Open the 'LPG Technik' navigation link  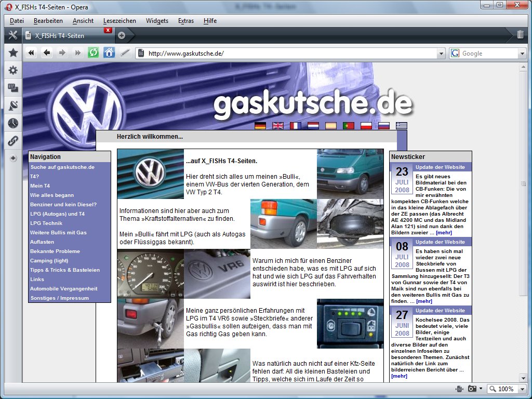click(x=46, y=223)
